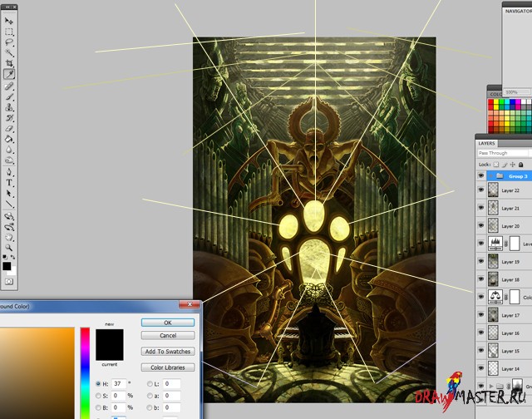Viewport: 532px width, 419px height.
Task: Select the Clone Stamp tool
Action: [9, 107]
